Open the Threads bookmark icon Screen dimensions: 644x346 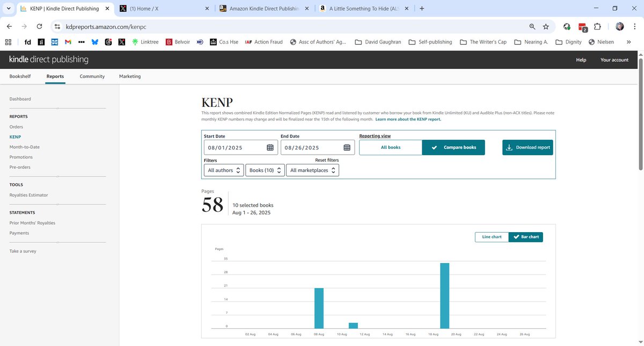click(x=108, y=41)
